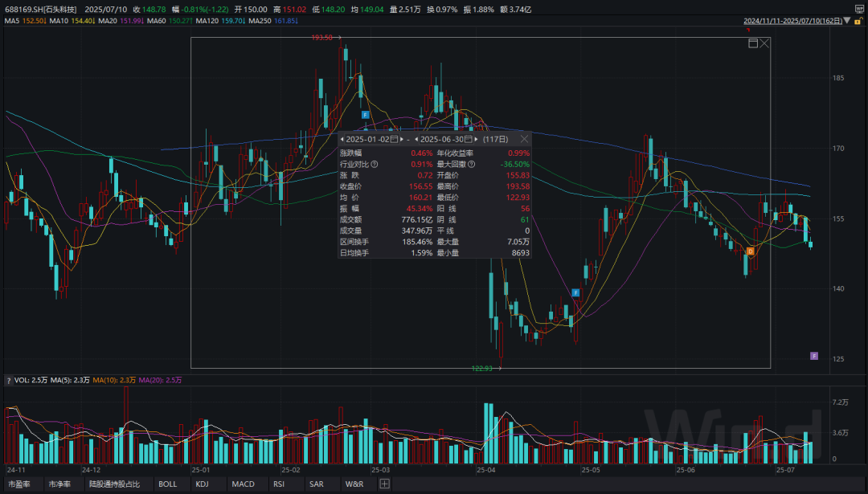This screenshot has width=868, height=494.
Task: Step the start date back one day
Action: tap(342, 139)
